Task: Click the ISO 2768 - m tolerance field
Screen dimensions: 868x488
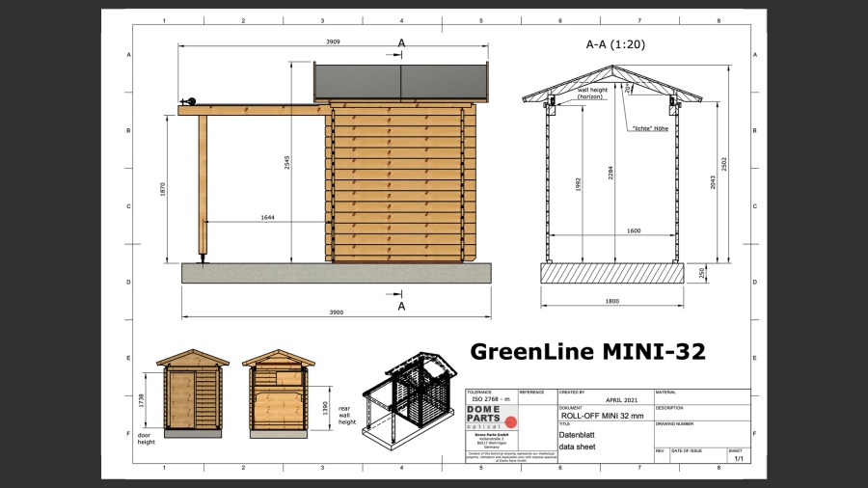Action: click(x=491, y=398)
